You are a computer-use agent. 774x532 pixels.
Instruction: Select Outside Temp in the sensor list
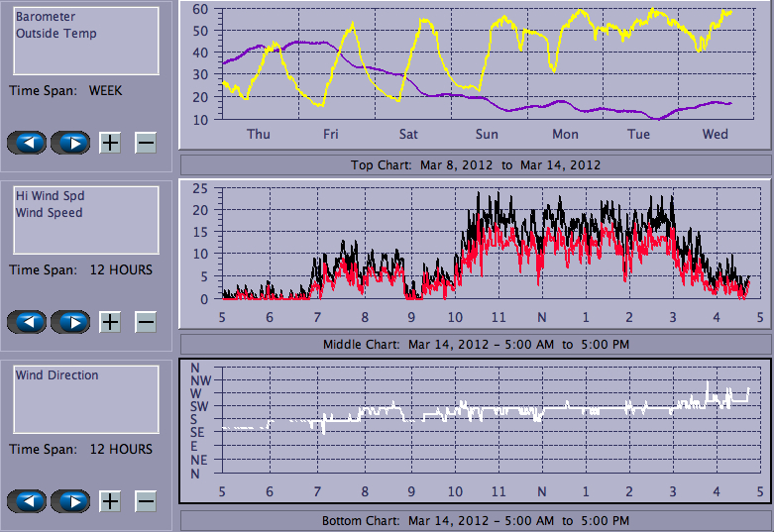point(55,33)
